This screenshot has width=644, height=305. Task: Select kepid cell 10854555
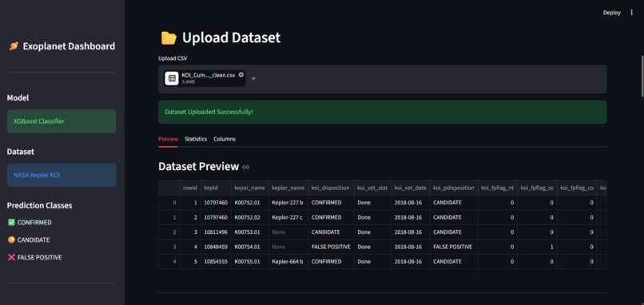pyautogui.click(x=216, y=262)
